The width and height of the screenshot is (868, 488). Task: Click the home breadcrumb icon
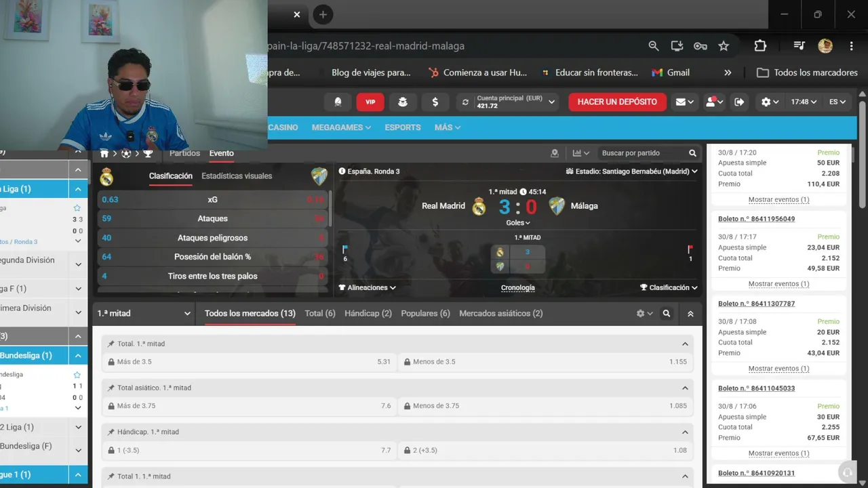point(104,154)
